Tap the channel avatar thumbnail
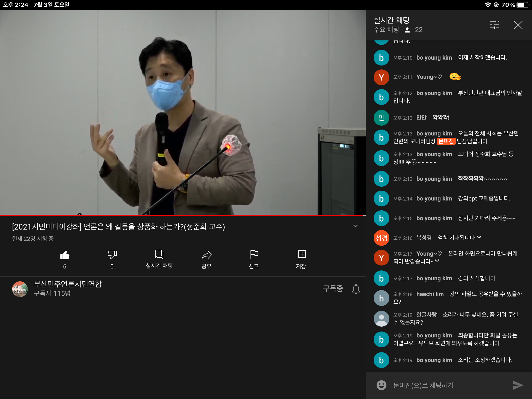The height and width of the screenshot is (399, 532). coord(20,289)
